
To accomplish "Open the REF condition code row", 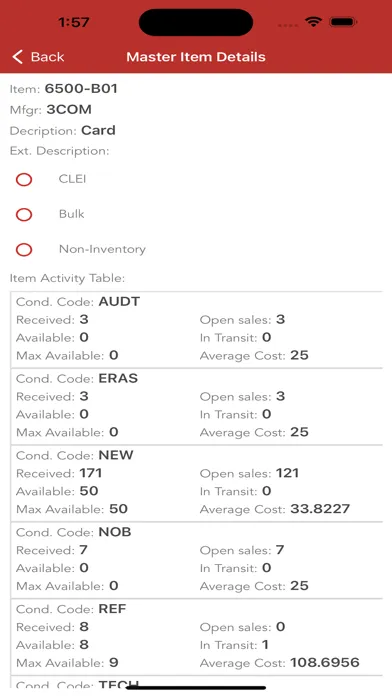I will [x=197, y=637].
